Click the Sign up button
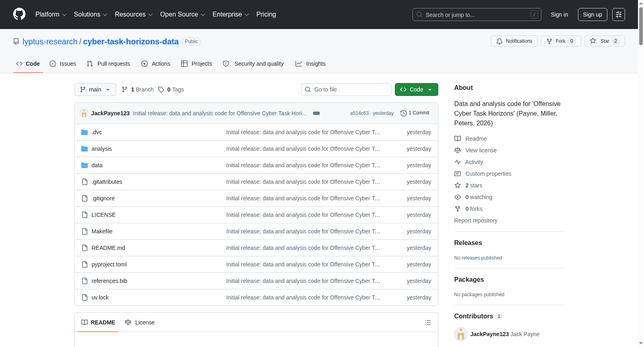The height and width of the screenshot is (347, 644). pos(592,15)
